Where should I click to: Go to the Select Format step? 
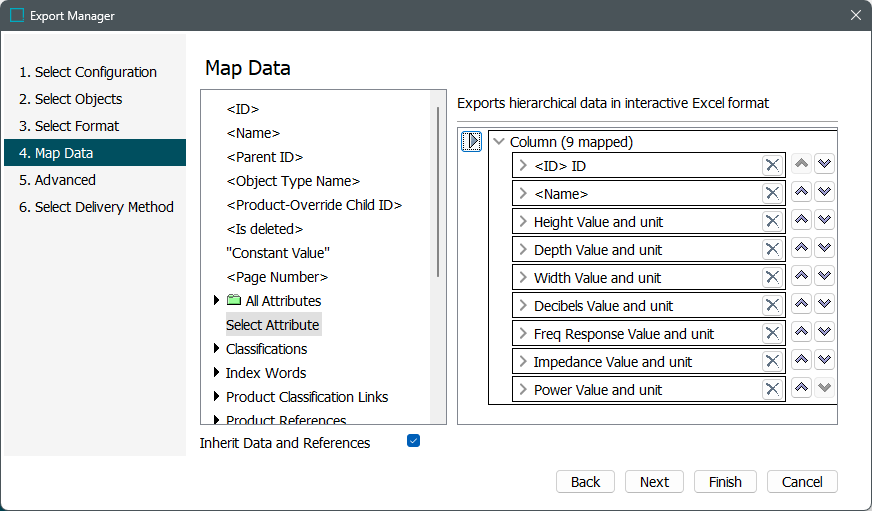click(x=77, y=126)
